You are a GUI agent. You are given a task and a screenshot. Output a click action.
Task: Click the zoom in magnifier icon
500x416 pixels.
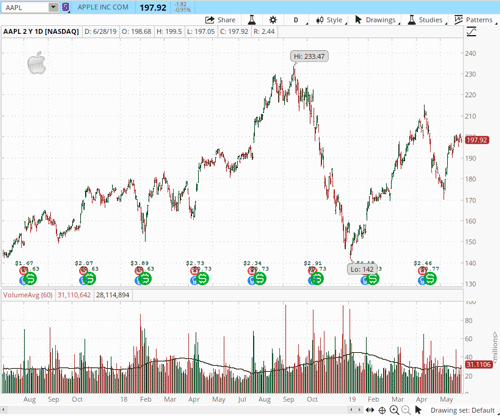(x=394, y=410)
